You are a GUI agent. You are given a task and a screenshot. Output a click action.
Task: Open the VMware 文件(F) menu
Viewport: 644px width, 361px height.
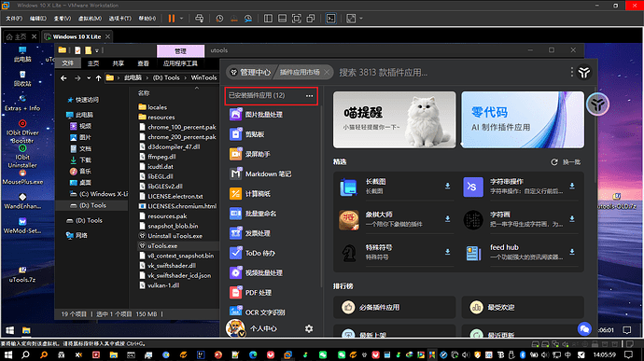point(14,19)
